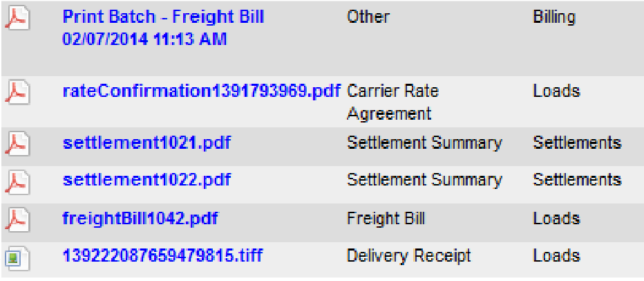Open freightBill1042.pdf link
Image resolution: width=644 pixels, height=281 pixels.
(x=140, y=218)
